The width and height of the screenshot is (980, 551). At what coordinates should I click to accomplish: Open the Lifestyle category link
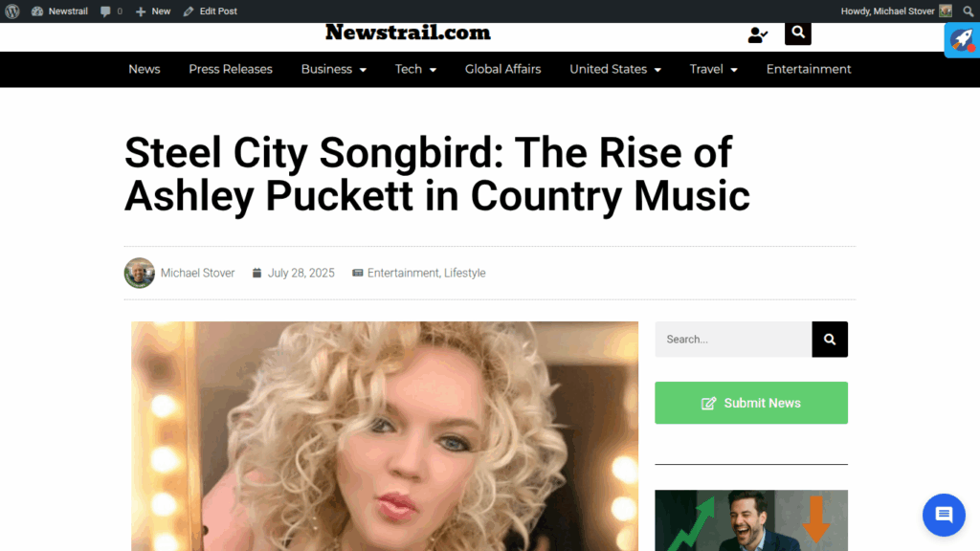point(464,273)
